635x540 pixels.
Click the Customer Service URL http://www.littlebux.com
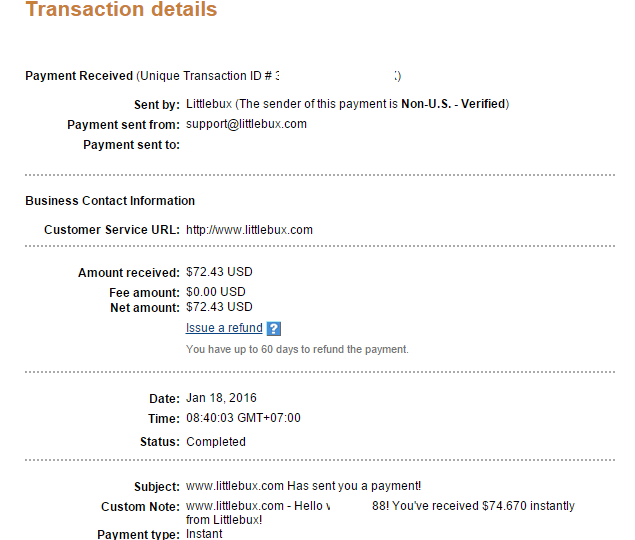(249, 230)
